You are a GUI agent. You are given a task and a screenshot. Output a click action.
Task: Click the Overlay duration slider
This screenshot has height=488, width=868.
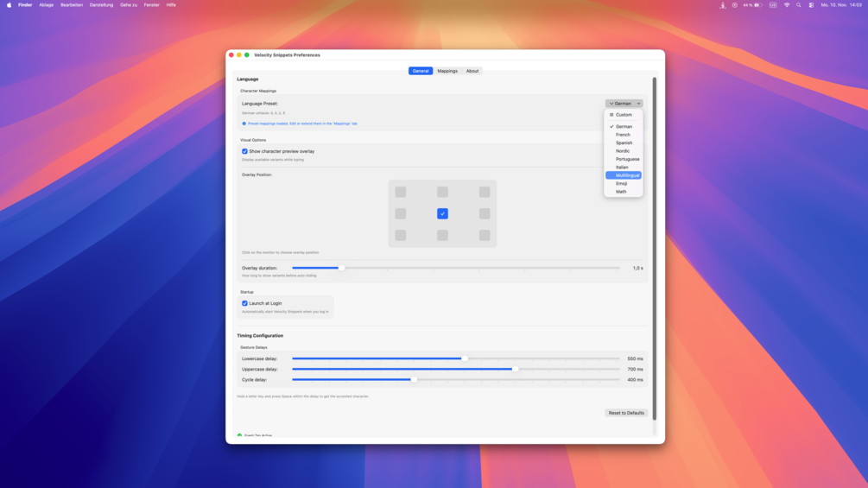click(x=456, y=268)
